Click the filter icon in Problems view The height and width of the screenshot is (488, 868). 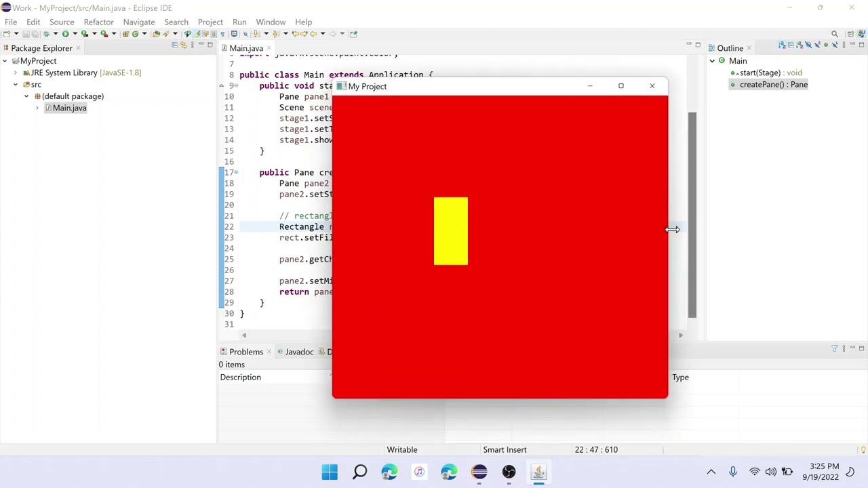tap(835, 348)
